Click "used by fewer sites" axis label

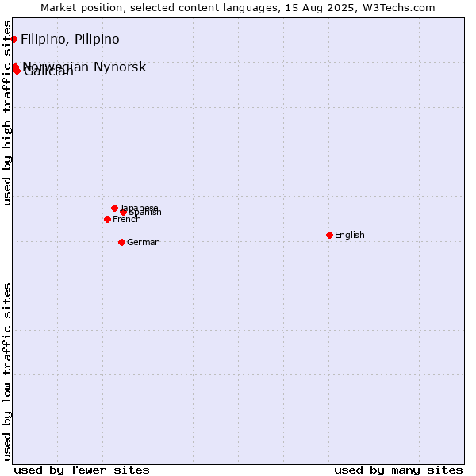pyautogui.click(x=82, y=470)
